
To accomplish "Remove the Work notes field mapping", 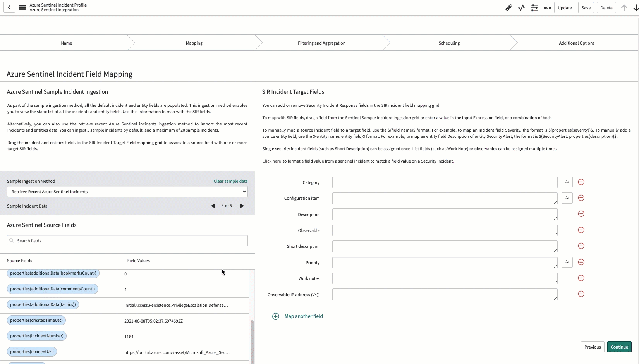I will pos(581,278).
